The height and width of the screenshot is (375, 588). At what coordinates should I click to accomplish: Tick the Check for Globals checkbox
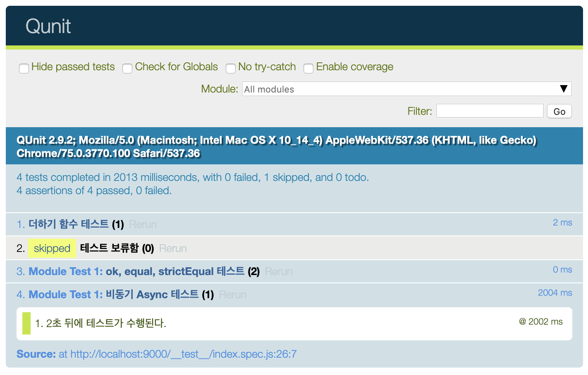[127, 68]
